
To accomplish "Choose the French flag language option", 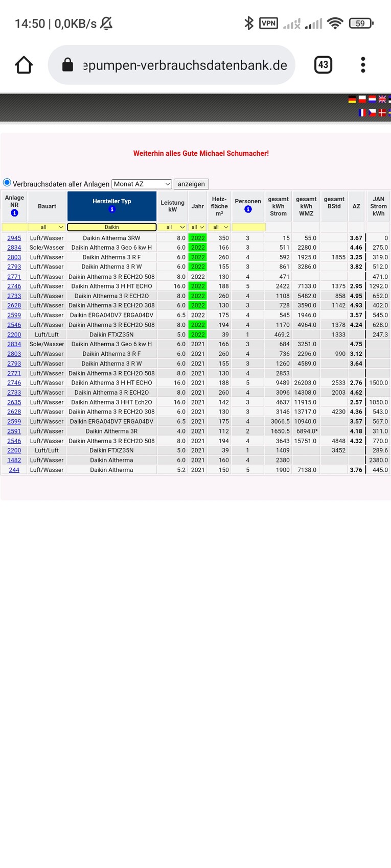I will click(x=362, y=112).
